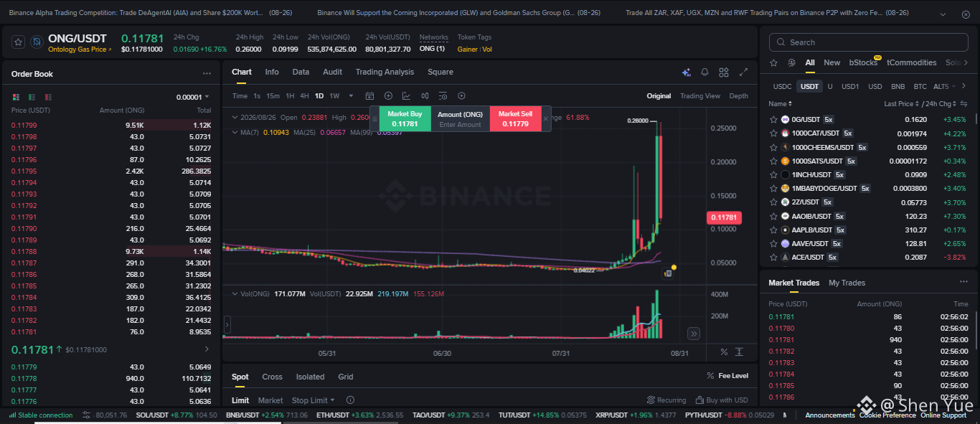This screenshot has height=424, width=980.
Task: Select the 4H chart interval
Action: [x=304, y=95]
